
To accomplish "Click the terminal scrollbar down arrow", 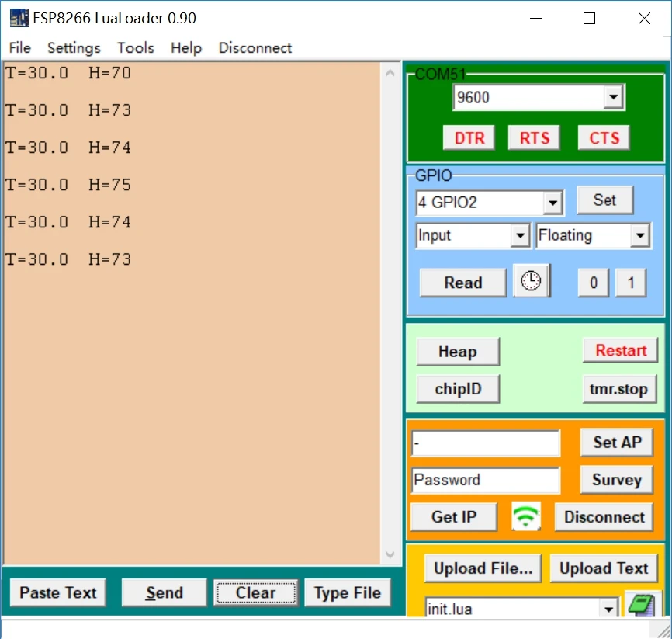I will [390, 554].
